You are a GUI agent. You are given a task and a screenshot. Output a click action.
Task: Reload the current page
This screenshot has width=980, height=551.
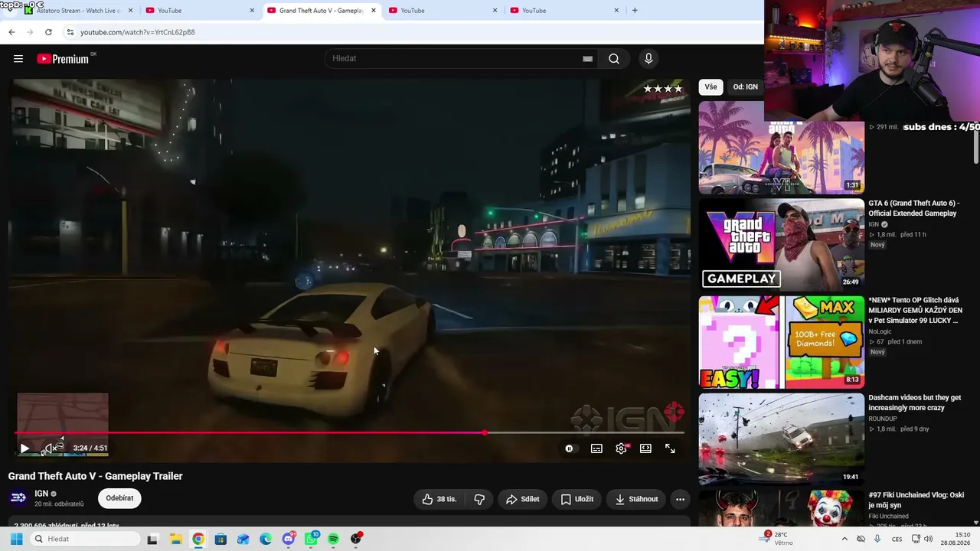(48, 32)
